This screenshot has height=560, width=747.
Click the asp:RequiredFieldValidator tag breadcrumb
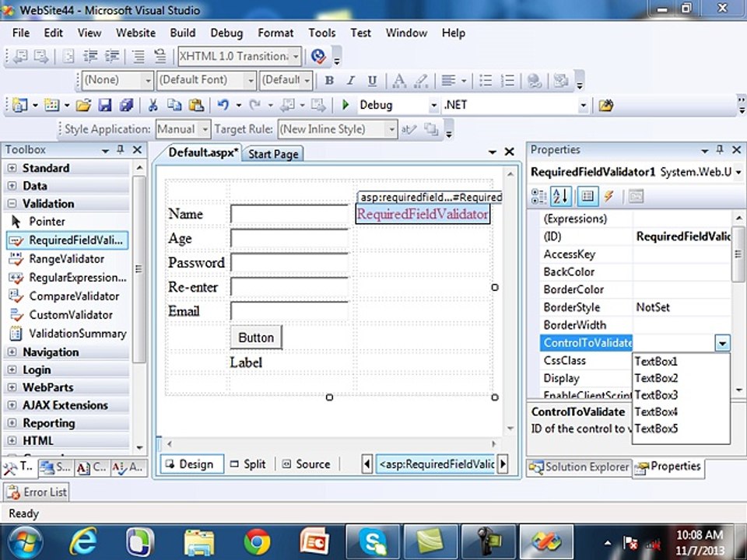pyautogui.click(x=436, y=464)
